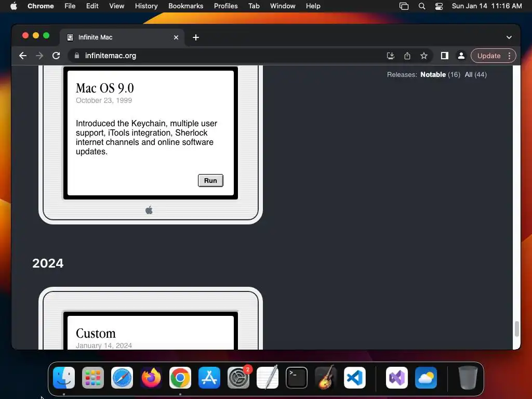Click the date and time clock

coord(487,6)
